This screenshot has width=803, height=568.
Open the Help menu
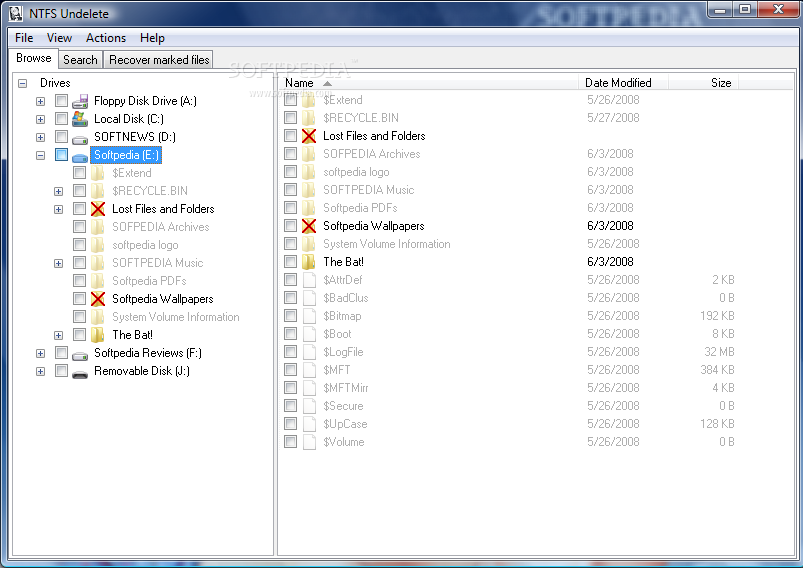(152, 38)
